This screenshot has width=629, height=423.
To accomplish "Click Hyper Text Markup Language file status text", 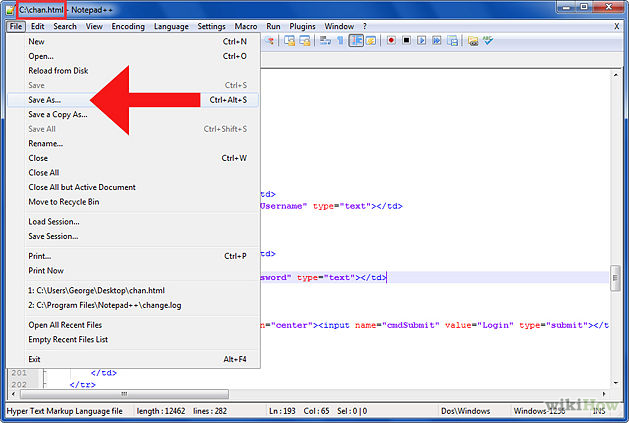I will coord(65,411).
